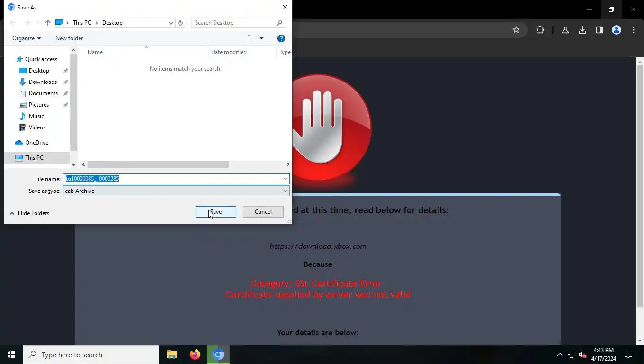Click the navigation pane scroll down arrow

coord(73,164)
